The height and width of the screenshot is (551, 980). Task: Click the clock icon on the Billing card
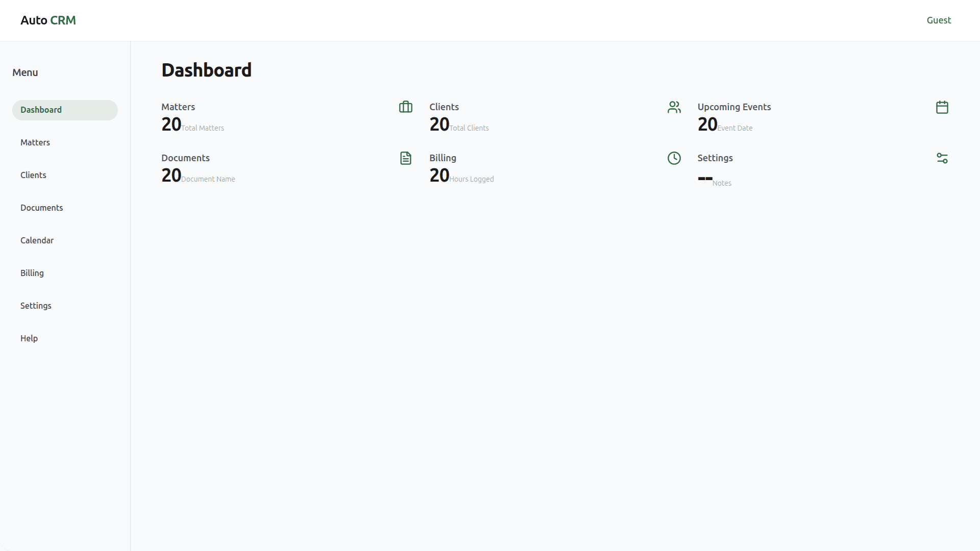coord(674,158)
